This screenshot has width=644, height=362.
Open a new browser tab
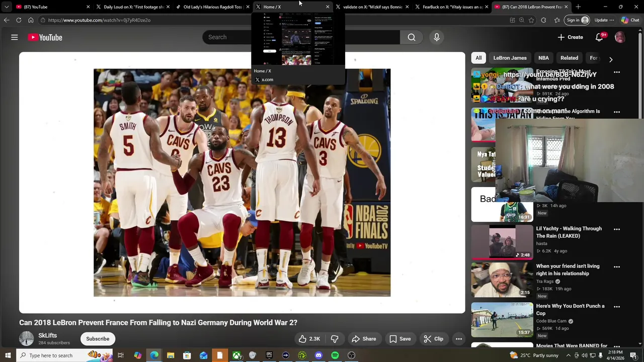(578, 7)
